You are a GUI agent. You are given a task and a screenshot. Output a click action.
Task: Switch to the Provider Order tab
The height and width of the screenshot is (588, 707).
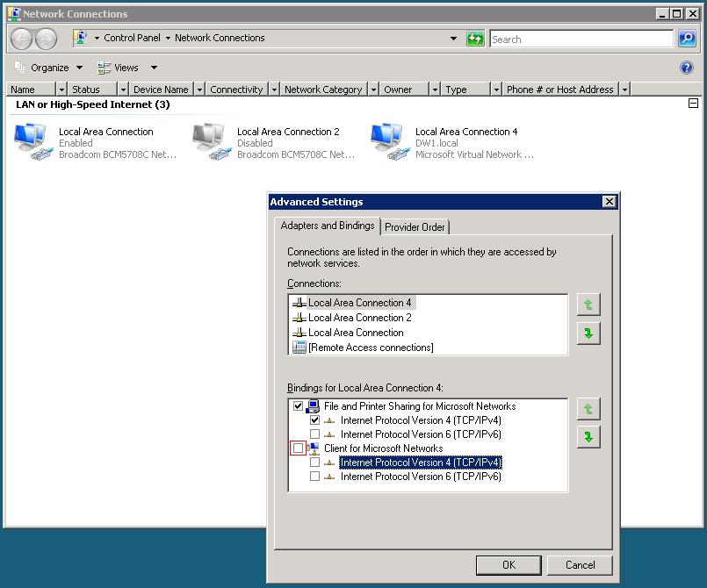pos(415,227)
